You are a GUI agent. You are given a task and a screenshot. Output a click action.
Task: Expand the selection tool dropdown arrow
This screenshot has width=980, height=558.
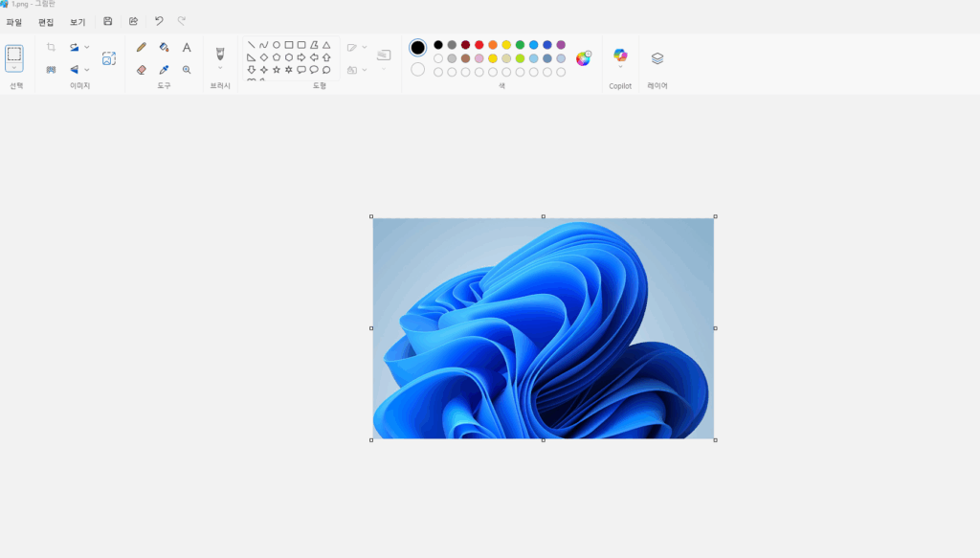coord(14,67)
